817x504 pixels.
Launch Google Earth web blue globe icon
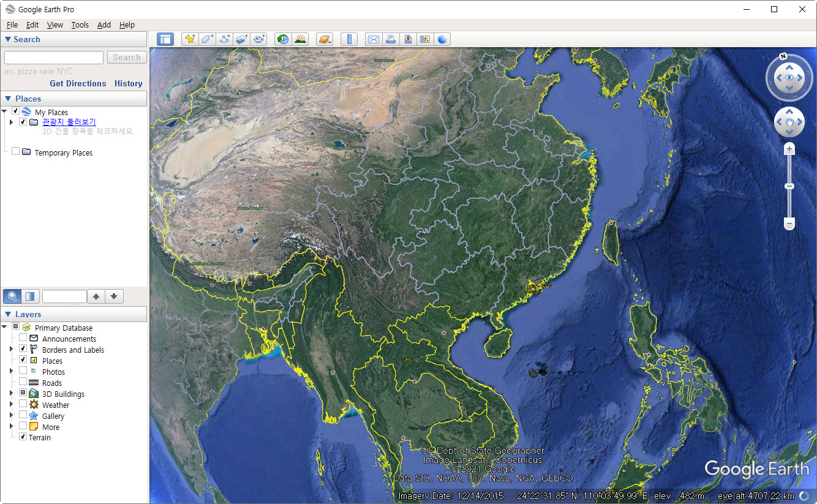pyautogui.click(x=442, y=39)
